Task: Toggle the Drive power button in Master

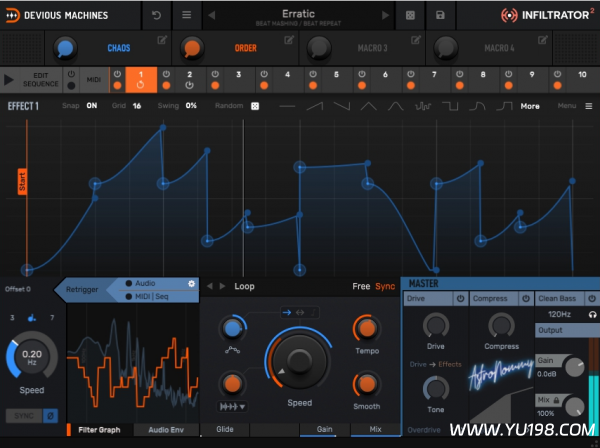Action: pos(461,298)
